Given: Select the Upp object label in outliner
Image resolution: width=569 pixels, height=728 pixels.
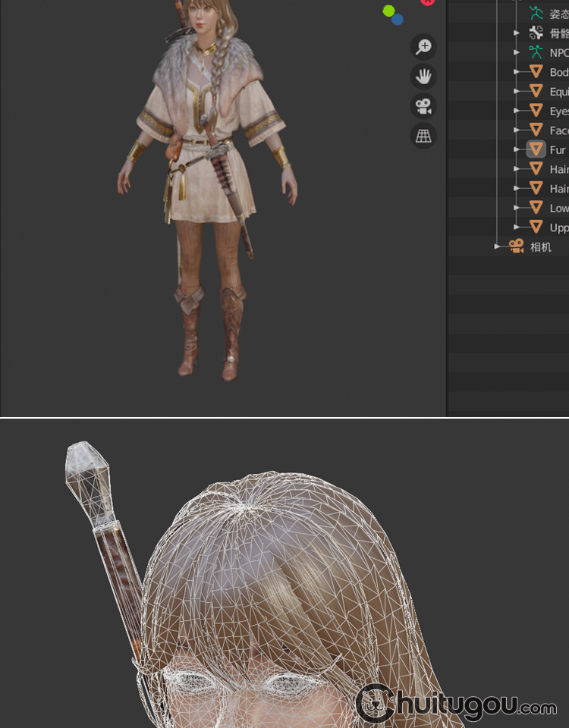Looking at the screenshot, I should click(558, 227).
